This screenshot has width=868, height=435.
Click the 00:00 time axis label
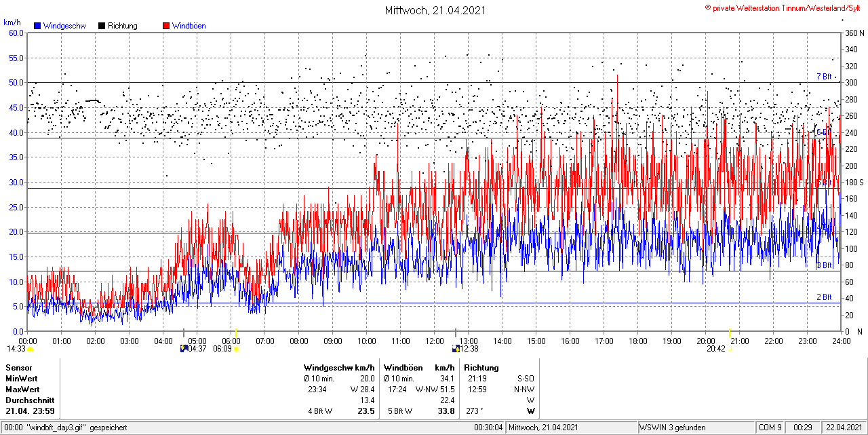[28, 341]
